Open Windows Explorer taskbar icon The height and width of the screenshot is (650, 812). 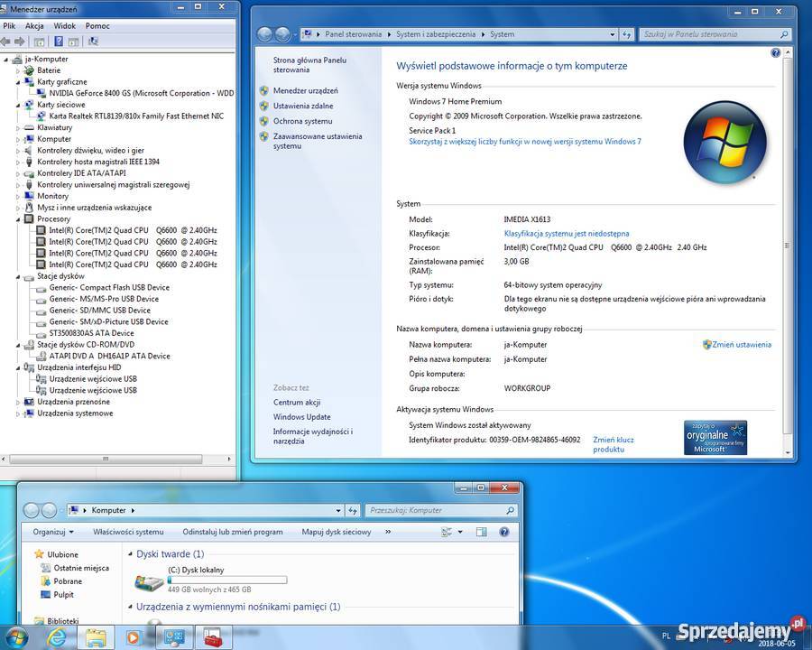pos(96,637)
